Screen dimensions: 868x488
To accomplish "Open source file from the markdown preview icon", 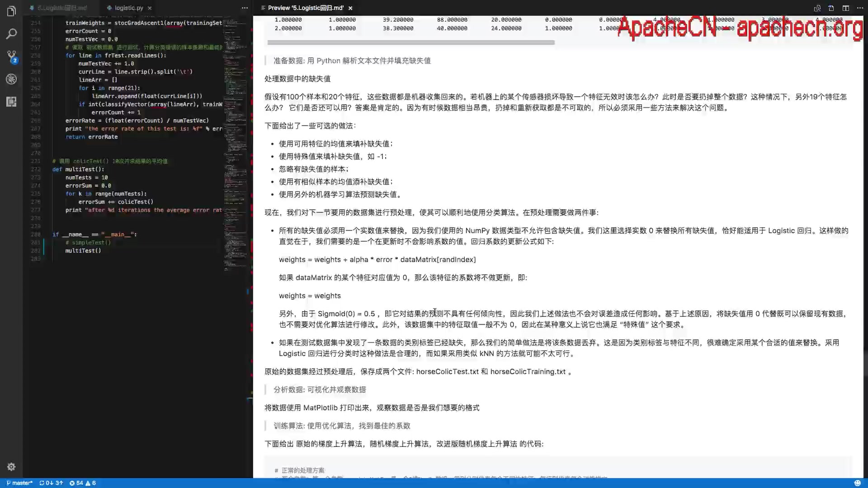I will click(x=830, y=8).
